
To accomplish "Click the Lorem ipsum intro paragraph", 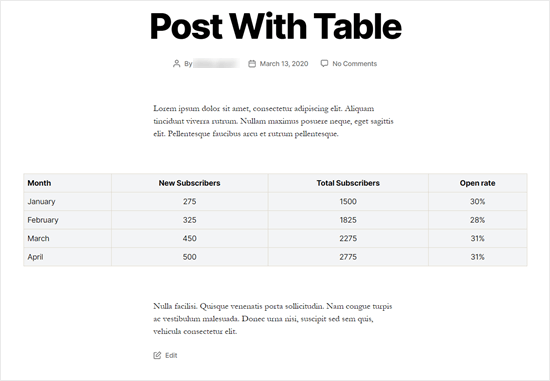I will pos(274,121).
